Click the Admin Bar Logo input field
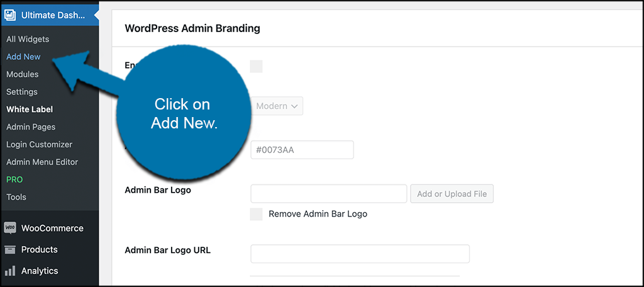 coord(328,194)
